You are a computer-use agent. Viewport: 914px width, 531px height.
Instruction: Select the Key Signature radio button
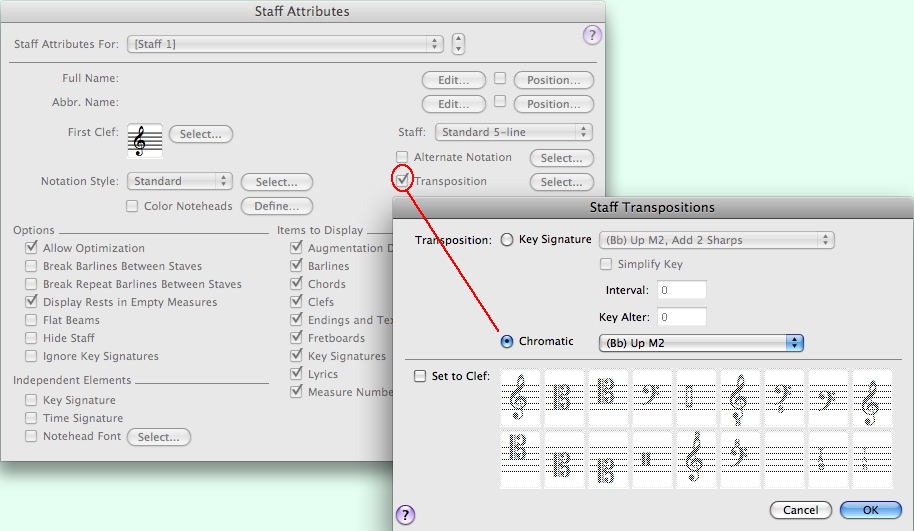(506, 240)
